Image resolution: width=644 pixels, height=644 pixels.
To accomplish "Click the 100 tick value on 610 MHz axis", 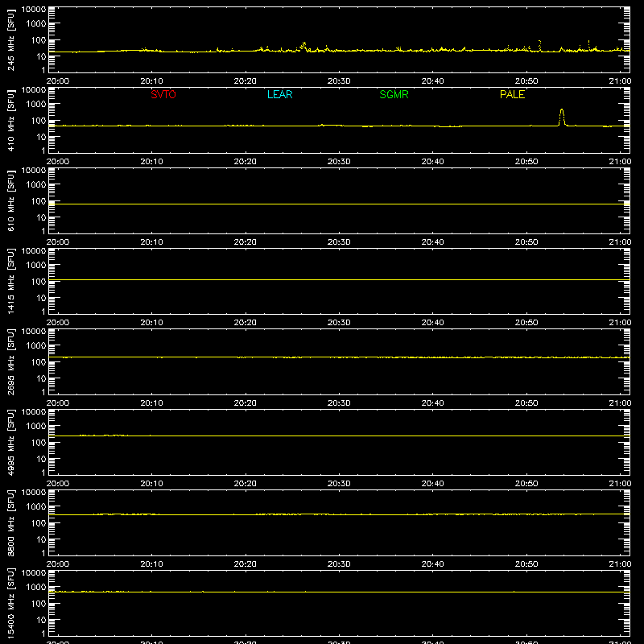I will coord(39,201).
